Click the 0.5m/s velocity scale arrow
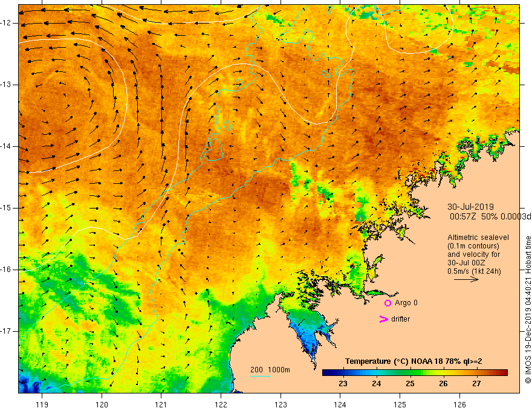532x411 pixels. tap(466, 279)
